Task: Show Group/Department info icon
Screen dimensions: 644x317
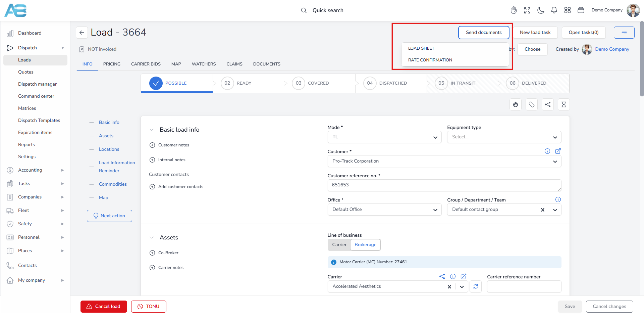Action: click(x=558, y=199)
